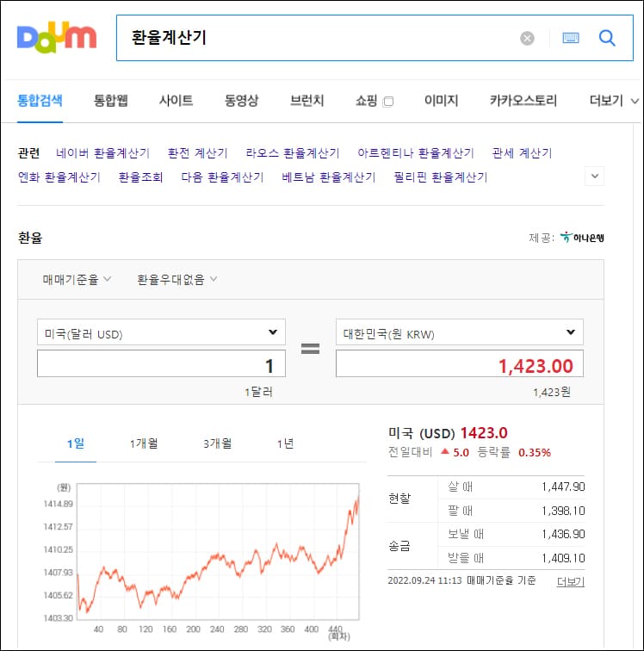Switch to the 통합웹 tab
The width and height of the screenshot is (644, 651).
[110, 101]
